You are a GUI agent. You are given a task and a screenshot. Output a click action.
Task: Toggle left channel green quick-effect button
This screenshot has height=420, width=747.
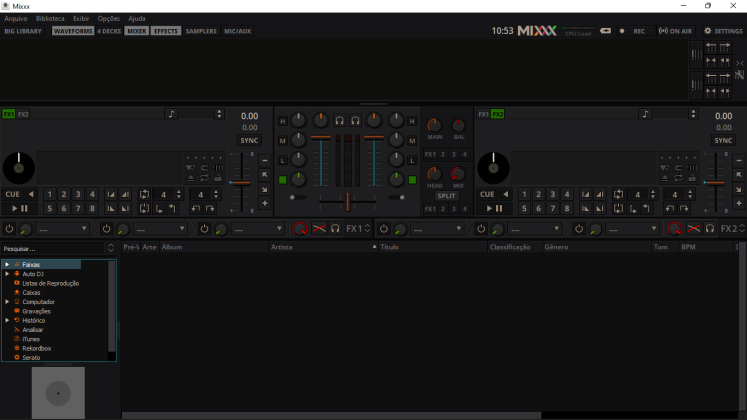coord(283,180)
